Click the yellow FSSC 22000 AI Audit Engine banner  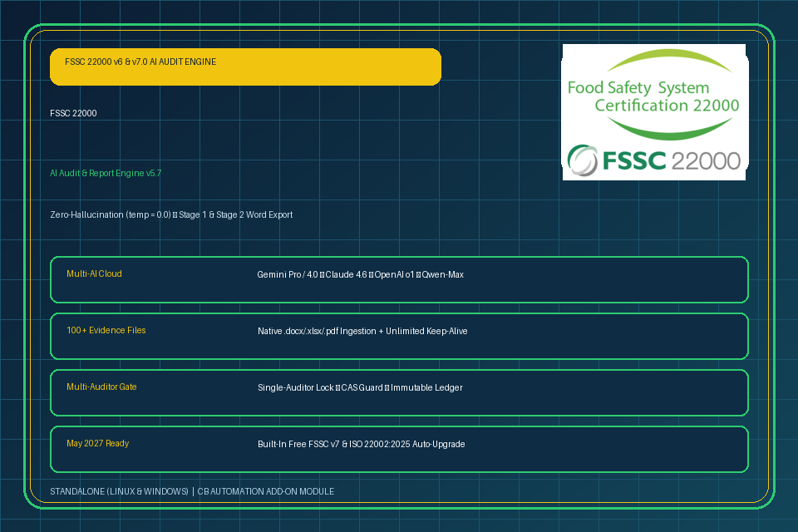pos(245,66)
